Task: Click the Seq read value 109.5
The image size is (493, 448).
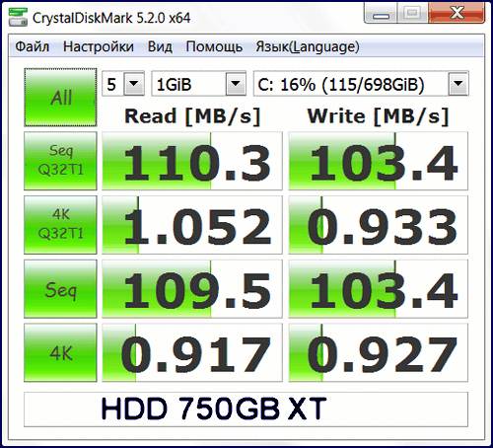Action: (x=192, y=289)
